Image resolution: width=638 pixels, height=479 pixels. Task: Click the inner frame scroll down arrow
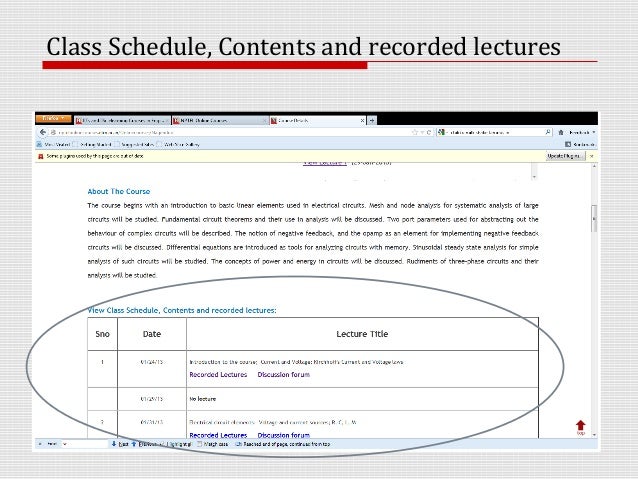pyautogui.click(x=534, y=177)
